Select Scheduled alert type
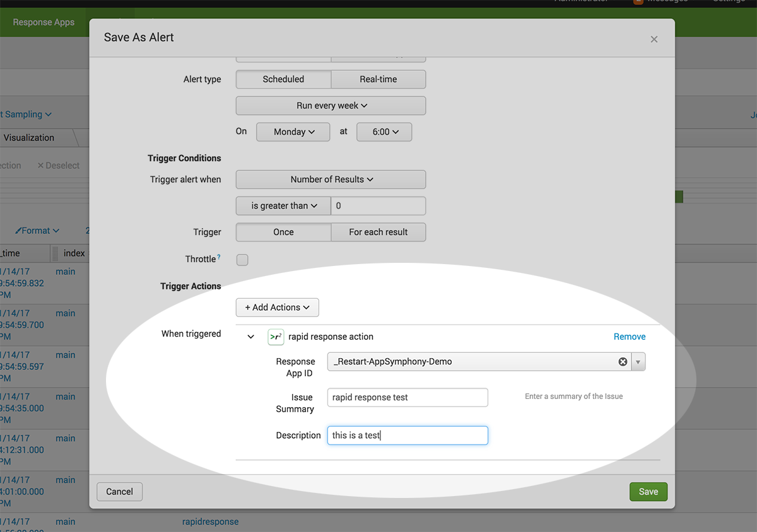This screenshot has width=757, height=532. point(283,79)
